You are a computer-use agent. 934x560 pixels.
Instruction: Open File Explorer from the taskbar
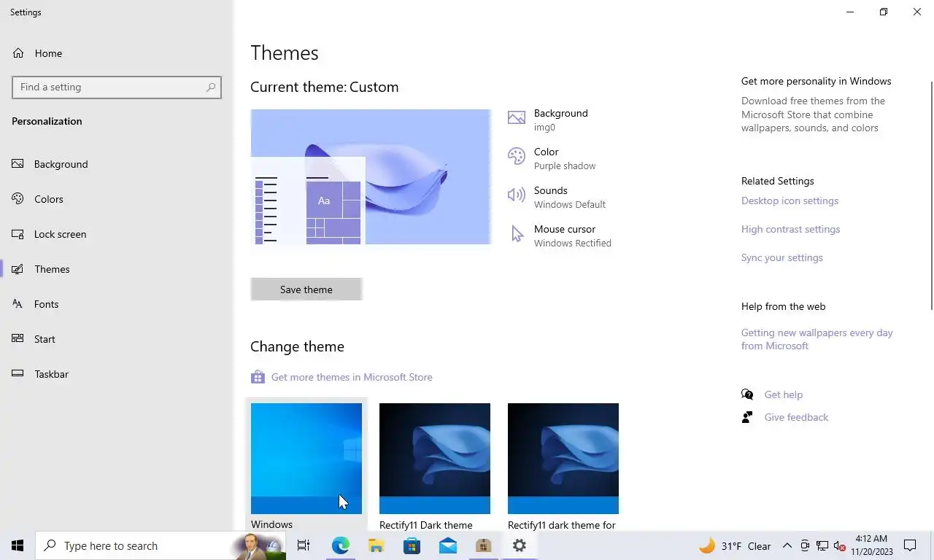(376, 545)
